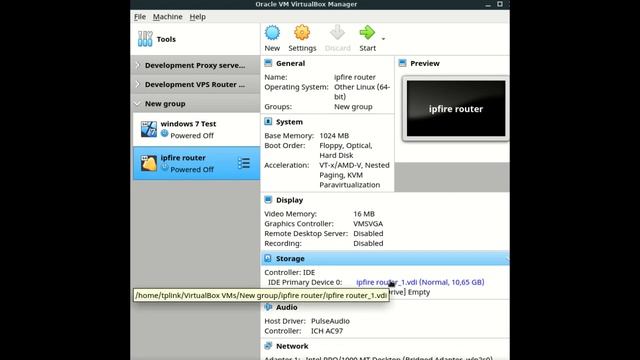Screen dimensions: 640x360
Task: Open the Start button dropdown arrow
Action: pos(383,39)
